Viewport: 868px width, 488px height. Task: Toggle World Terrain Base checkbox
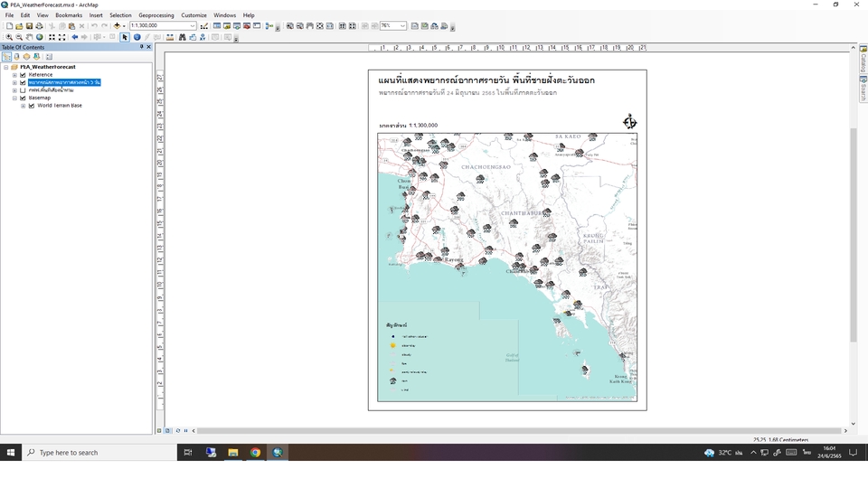coord(32,106)
